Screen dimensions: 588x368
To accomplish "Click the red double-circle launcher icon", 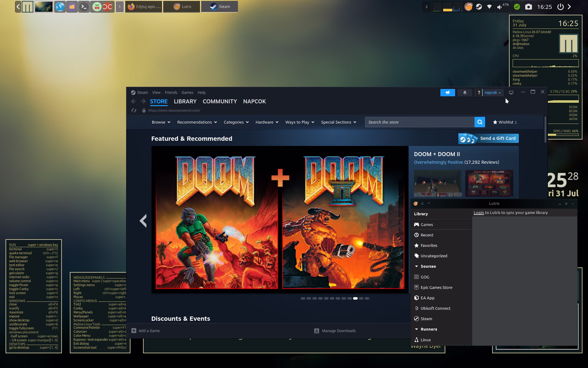I will click(107, 7).
